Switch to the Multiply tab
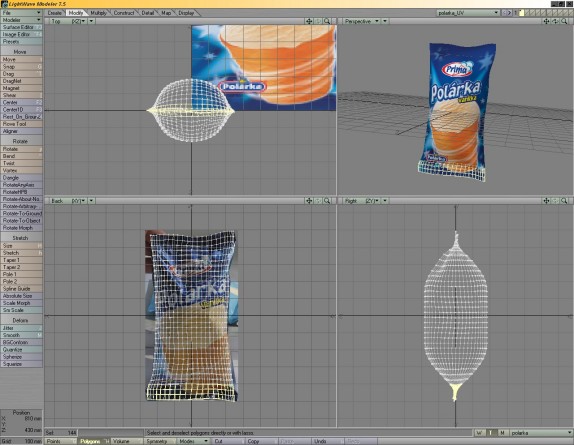 click(98, 13)
